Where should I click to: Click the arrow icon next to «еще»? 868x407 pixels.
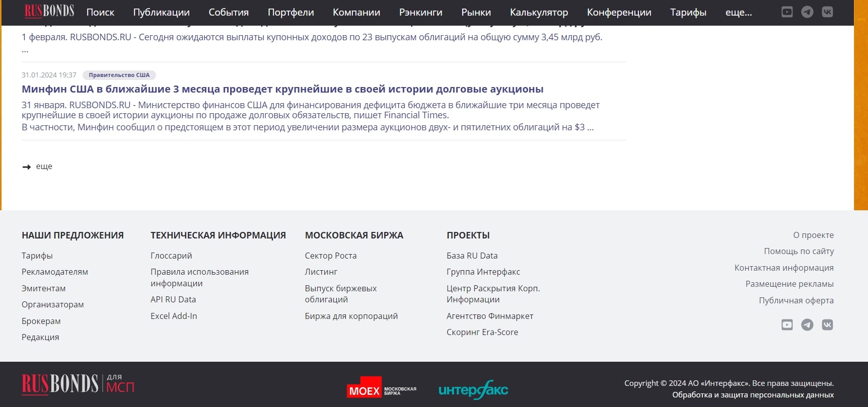click(27, 167)
